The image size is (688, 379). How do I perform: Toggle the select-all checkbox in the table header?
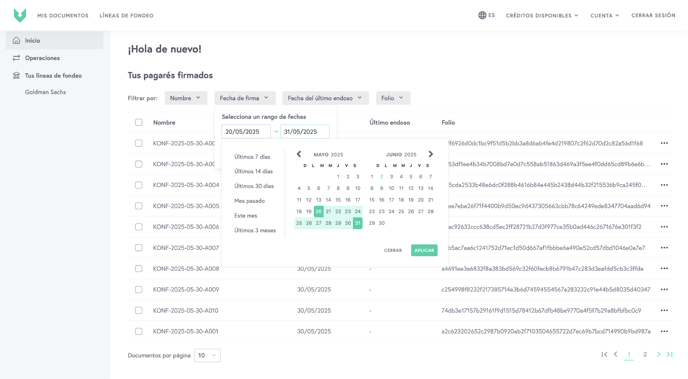pyautogui.click(x=139, y=122)
